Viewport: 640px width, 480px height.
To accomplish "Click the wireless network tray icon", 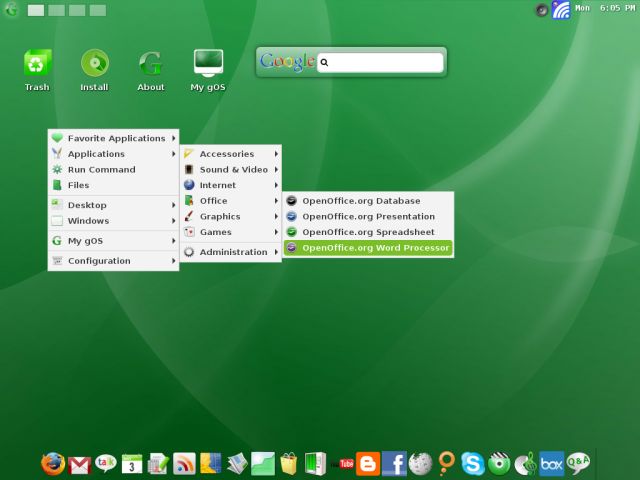I will [x=561, y=10].
